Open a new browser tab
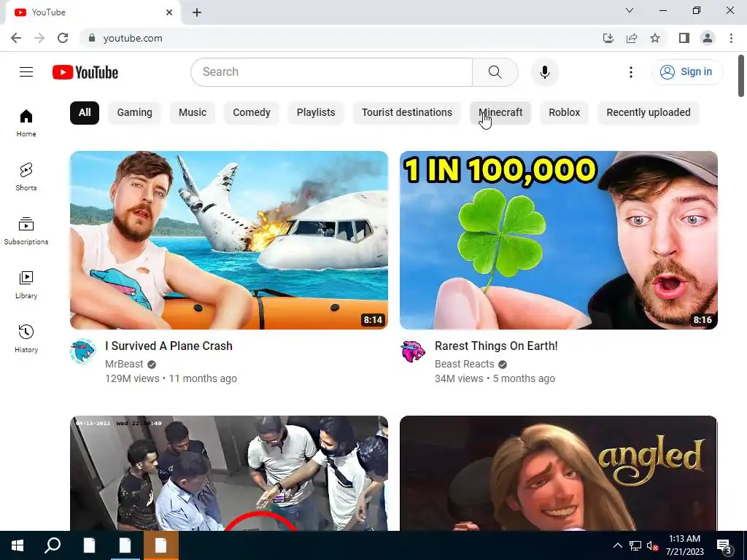 [x=197, y=12]
